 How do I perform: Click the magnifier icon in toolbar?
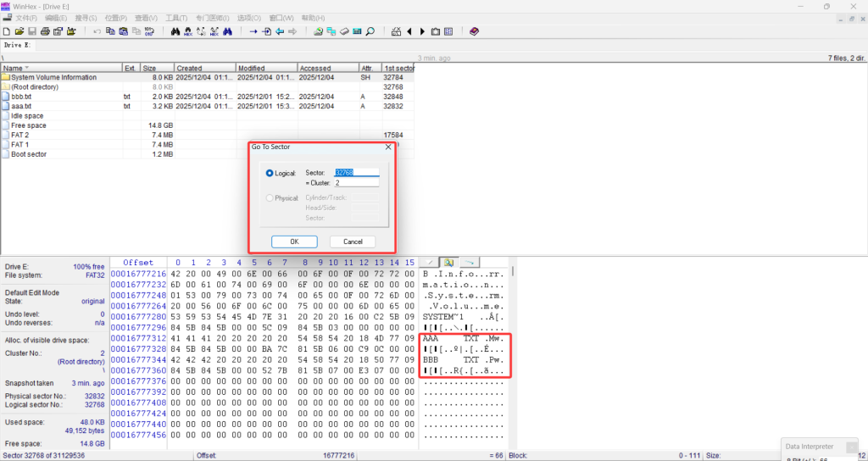(x=370, y=31)
